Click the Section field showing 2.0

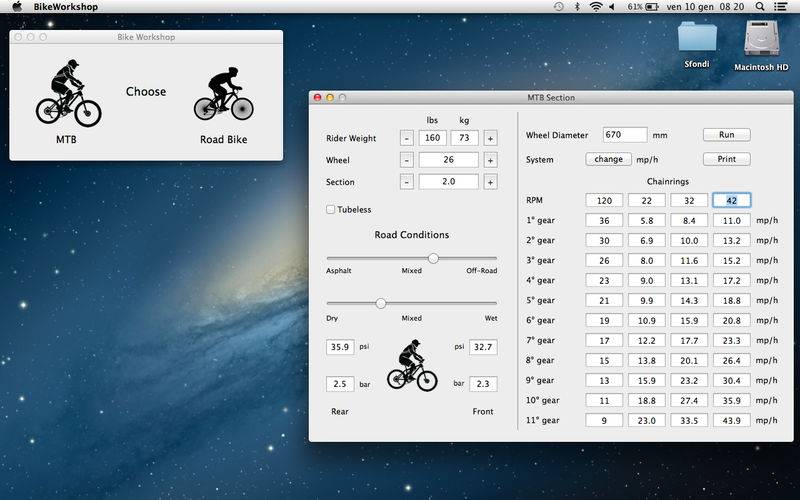(448, 182)
